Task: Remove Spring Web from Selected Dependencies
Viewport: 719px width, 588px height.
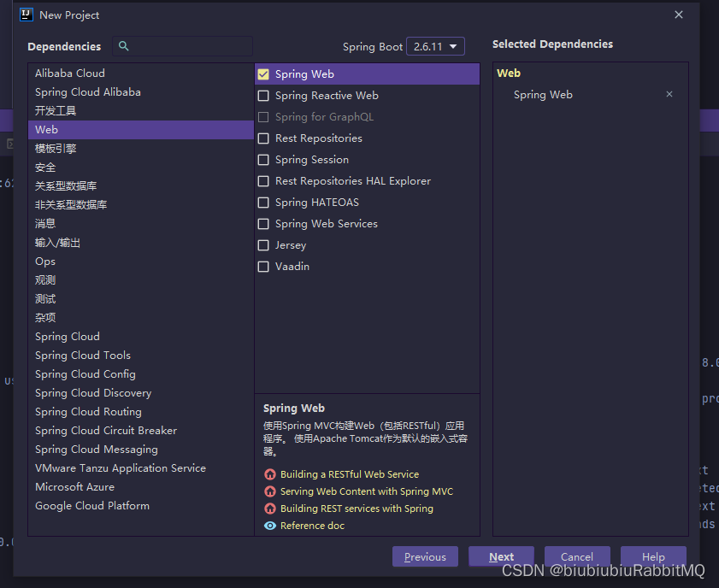Action: coord(669,94)
